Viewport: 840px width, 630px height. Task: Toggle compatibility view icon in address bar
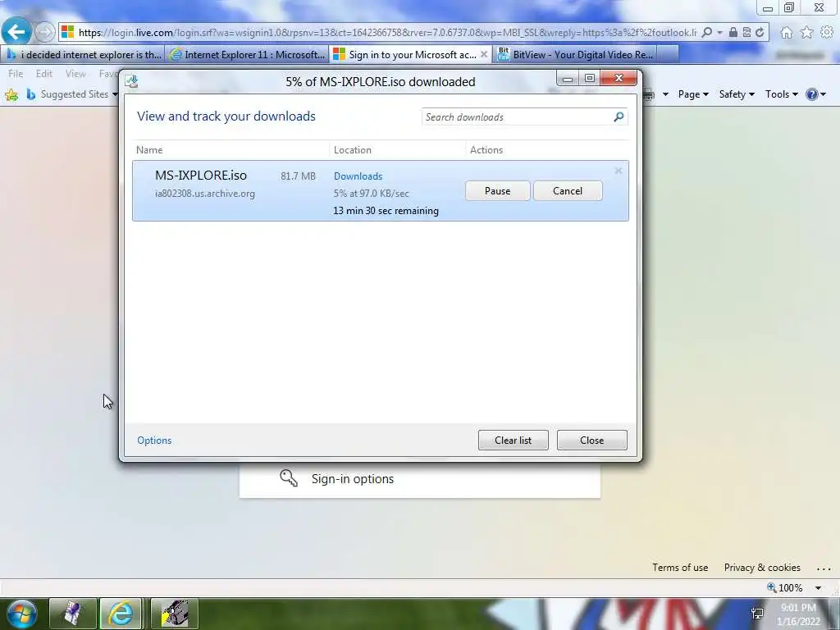coord(746,33)
